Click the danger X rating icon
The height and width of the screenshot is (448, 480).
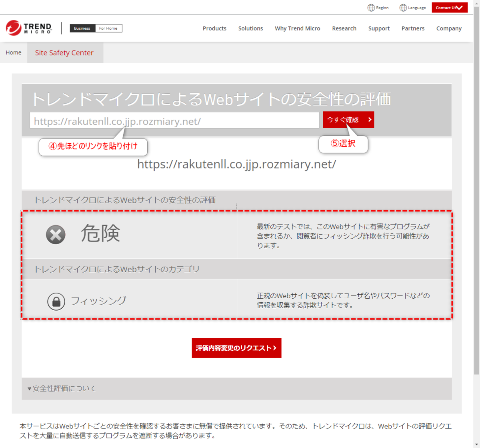[x=56, y=234]
